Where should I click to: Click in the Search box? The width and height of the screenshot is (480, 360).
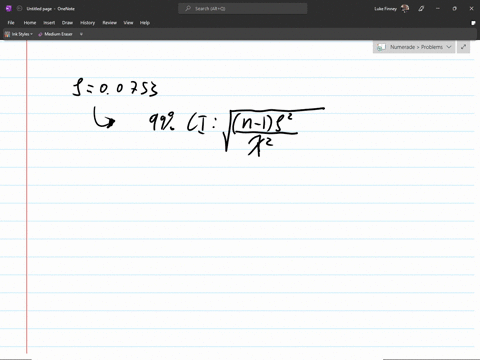coord(243,9)
